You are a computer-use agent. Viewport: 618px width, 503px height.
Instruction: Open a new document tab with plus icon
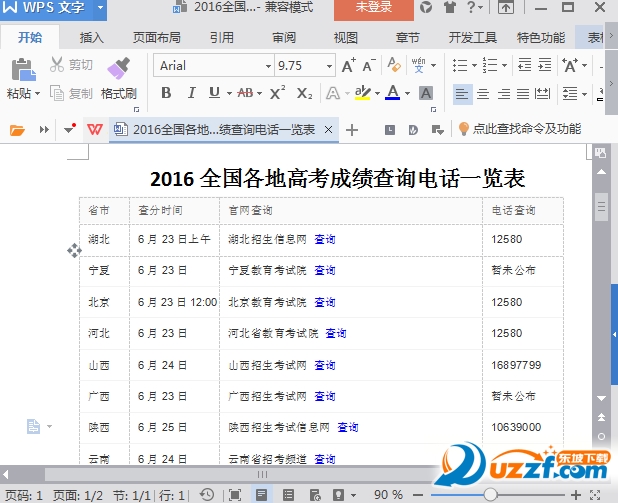pos(352,130)
